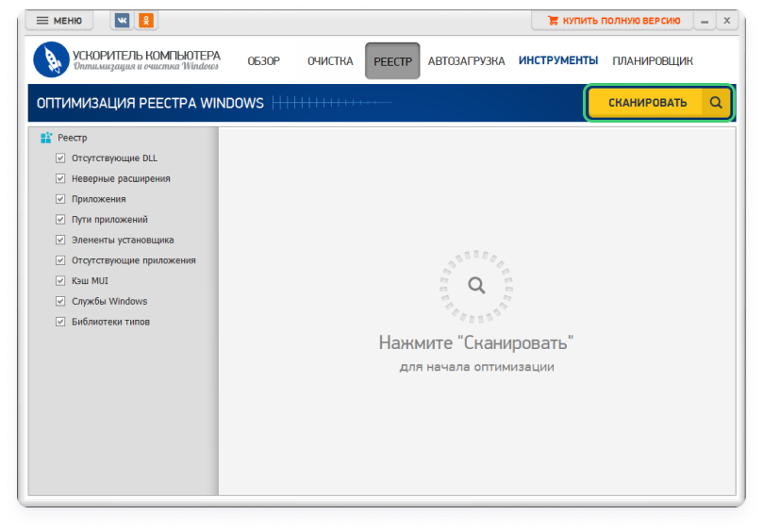Toggle the Службы Windows checkbox
This screenshot has height=532, width=763.
tap(60, 301)
